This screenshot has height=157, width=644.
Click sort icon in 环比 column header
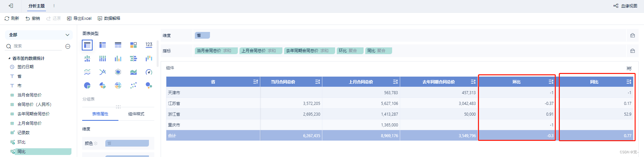tap(551, 82)
